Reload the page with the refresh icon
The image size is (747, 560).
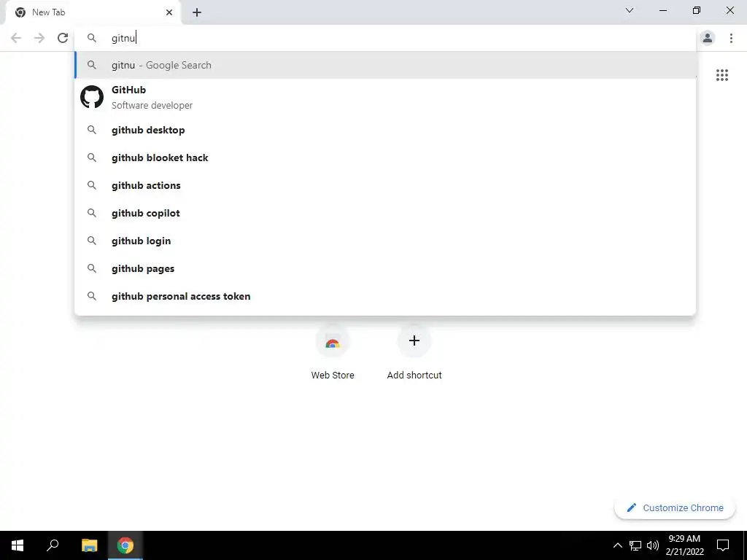63,38
